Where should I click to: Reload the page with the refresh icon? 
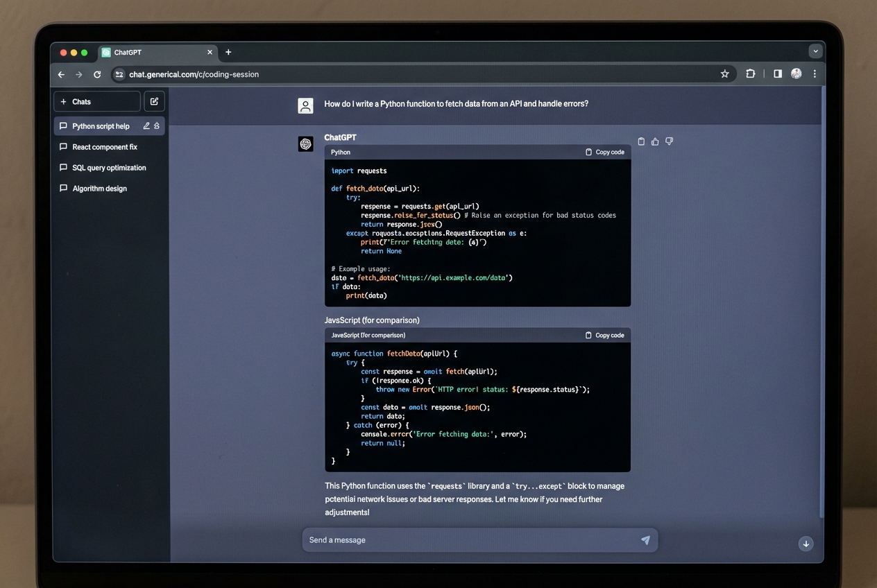tap(97, 74)
